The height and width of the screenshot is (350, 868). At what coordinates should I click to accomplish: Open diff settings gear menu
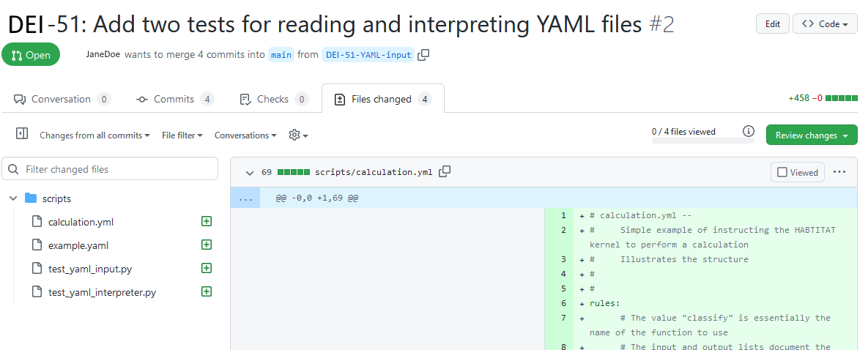(x=298, y=135)
